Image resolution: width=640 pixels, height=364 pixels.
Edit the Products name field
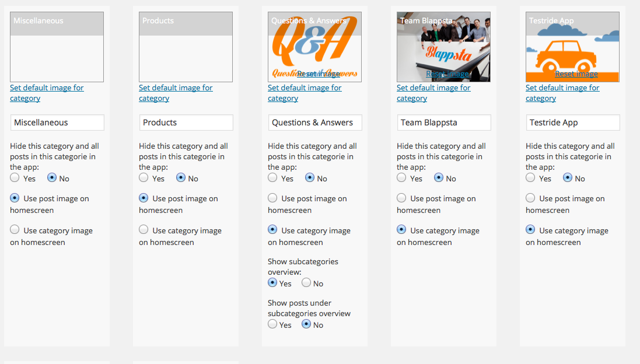[x=186, y=123]
